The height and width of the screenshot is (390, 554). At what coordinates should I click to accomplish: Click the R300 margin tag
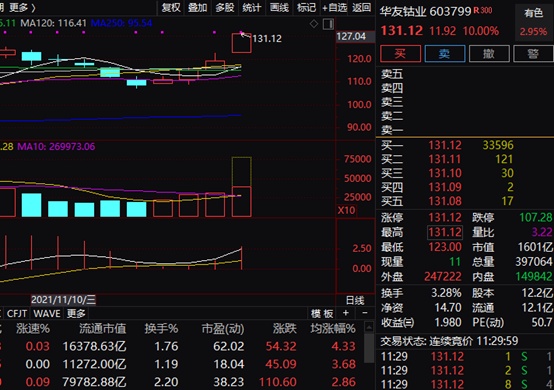tap(483, 10)
